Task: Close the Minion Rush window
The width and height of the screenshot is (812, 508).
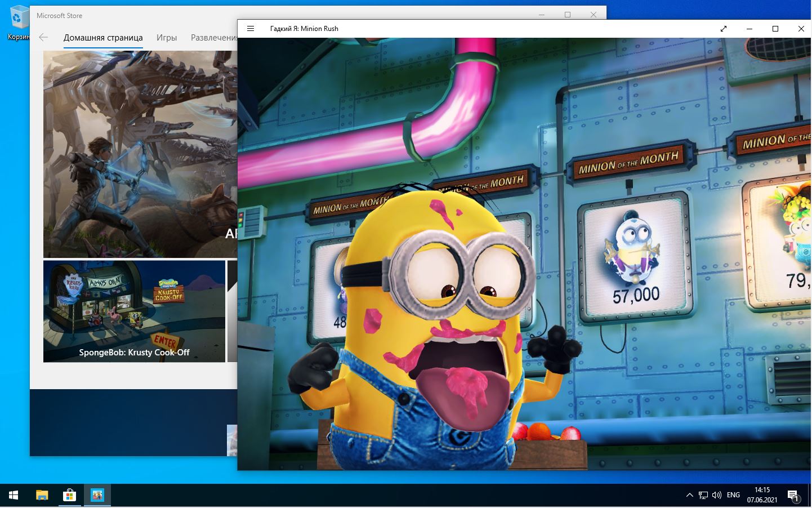Action: click(x=801, y=29)
